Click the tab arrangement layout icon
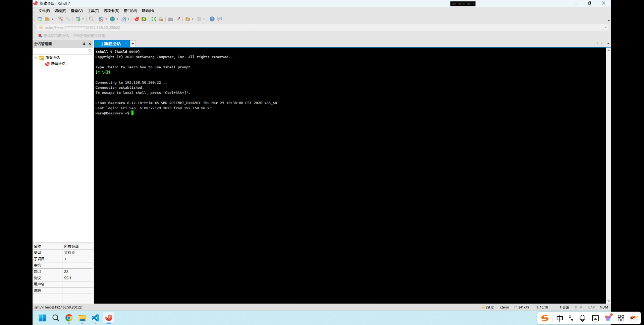The width and height of the screenshot is (644, 325). tap(199, 19)
